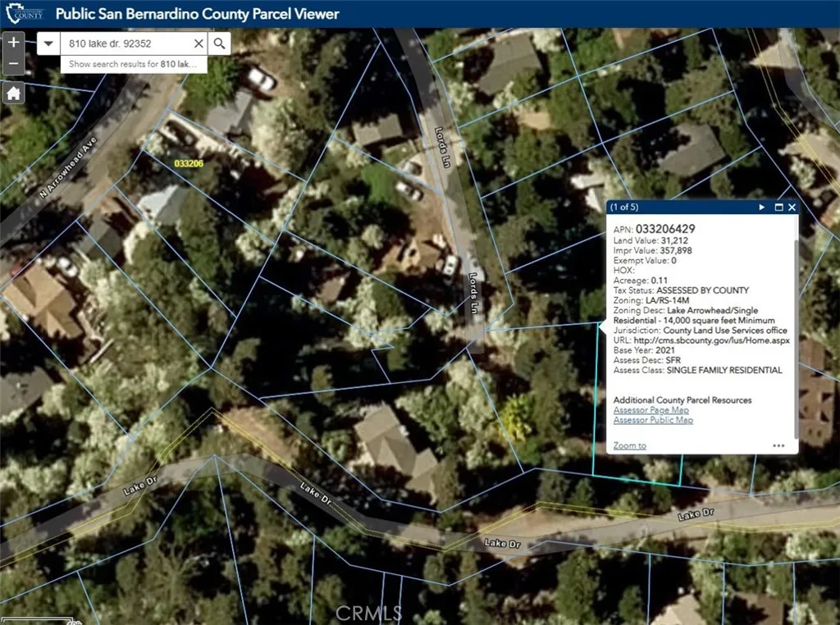Go to next feature in popup
840x625 pixels.
click(762, 208)
